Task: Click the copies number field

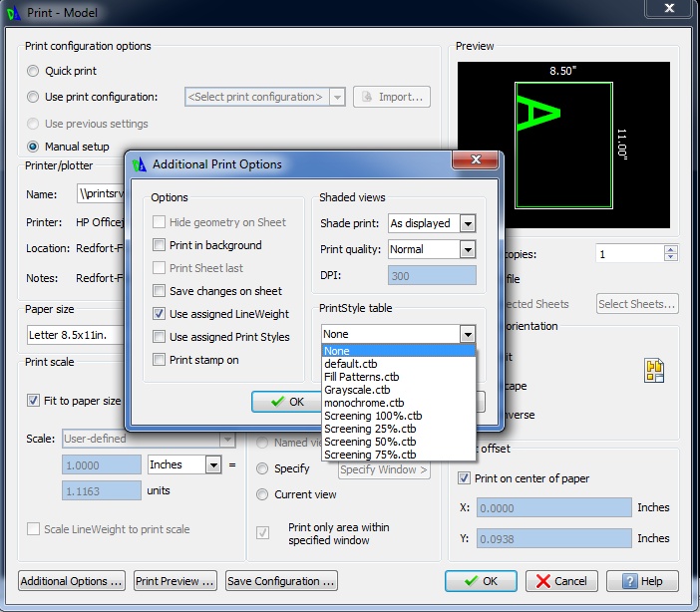Action: point(630,254)
